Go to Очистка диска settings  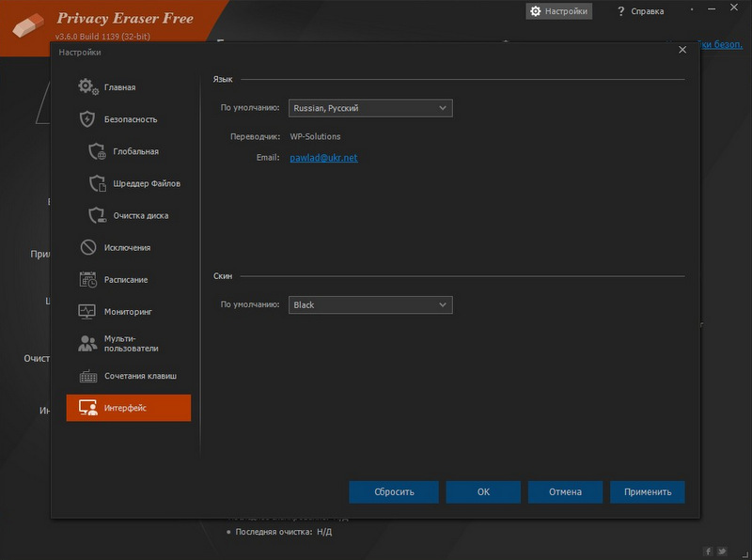129,216
